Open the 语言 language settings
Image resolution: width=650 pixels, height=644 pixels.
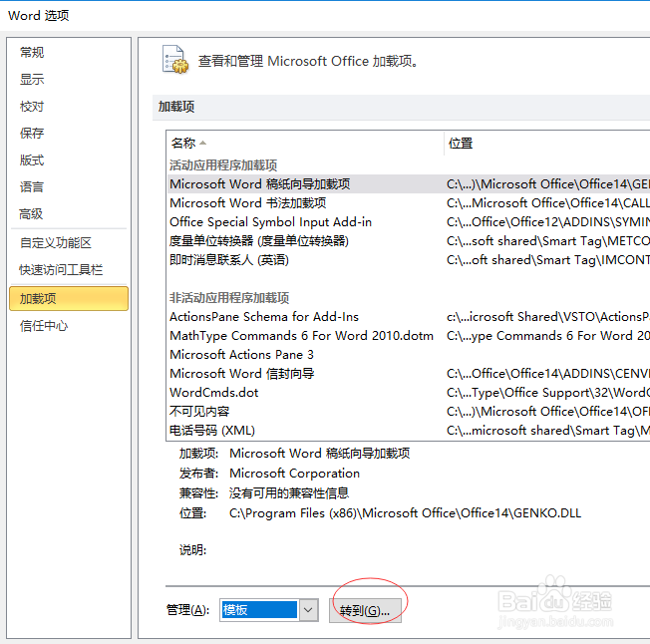(32, 186)
